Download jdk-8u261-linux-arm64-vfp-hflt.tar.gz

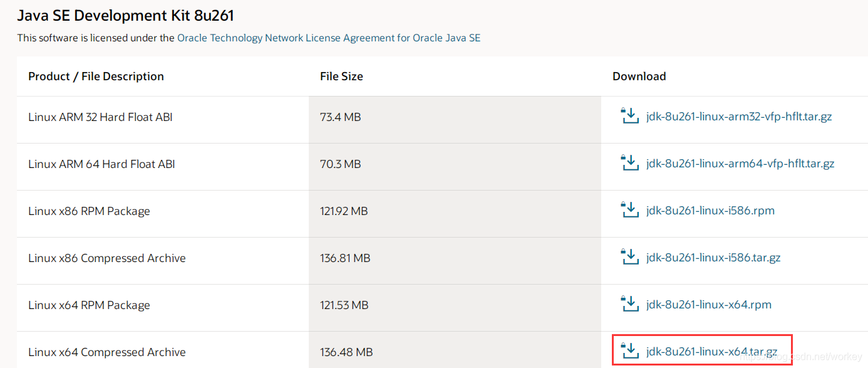(x=741, y=164)
